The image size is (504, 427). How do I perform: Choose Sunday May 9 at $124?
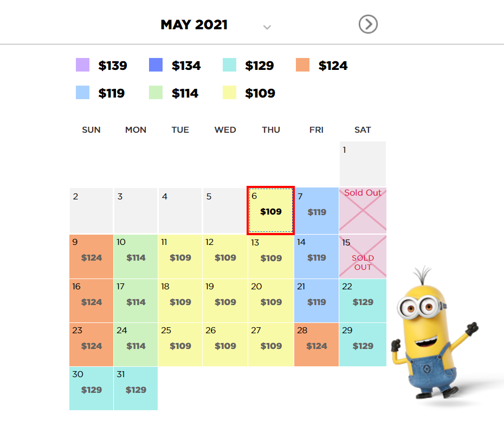click(x=91, y=257)
